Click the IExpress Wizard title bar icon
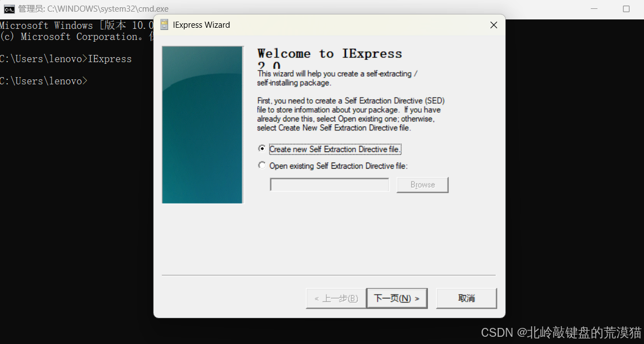 click(x=164, y=25)
